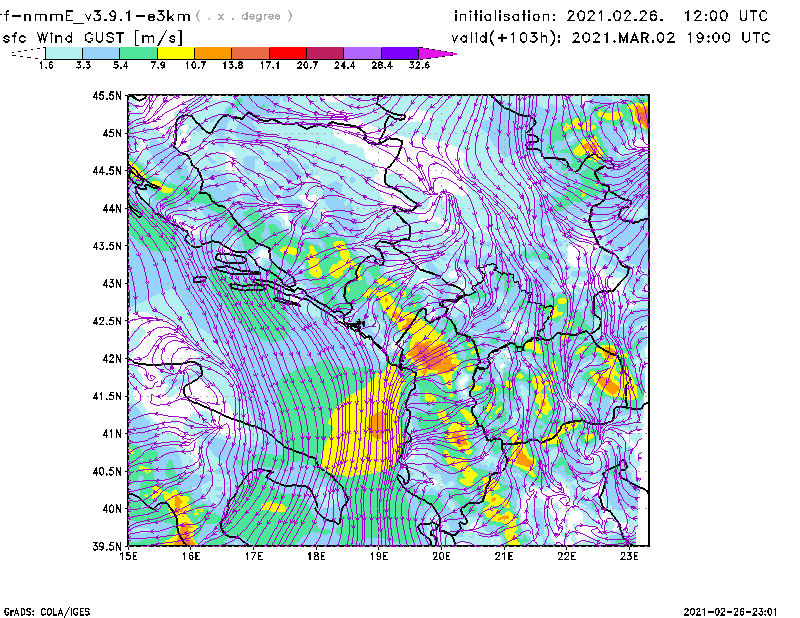Click the '32.6' legend value
Screen dimensions: 800x618
pos(419,65)
